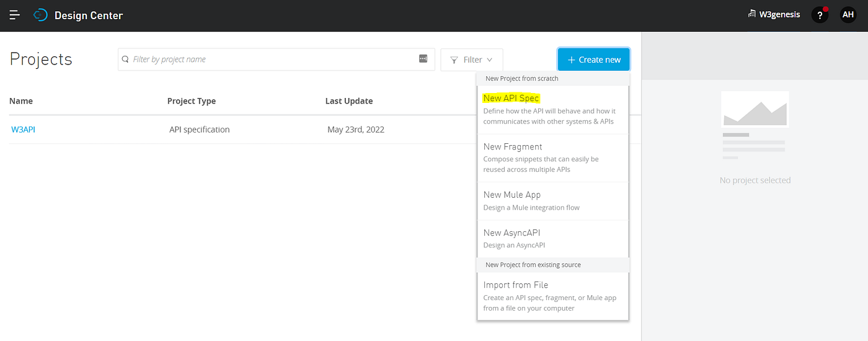Screen dimensions: 868x341
Task: Click the No project selected placeholder text
Action: click(x=755, y=180)
